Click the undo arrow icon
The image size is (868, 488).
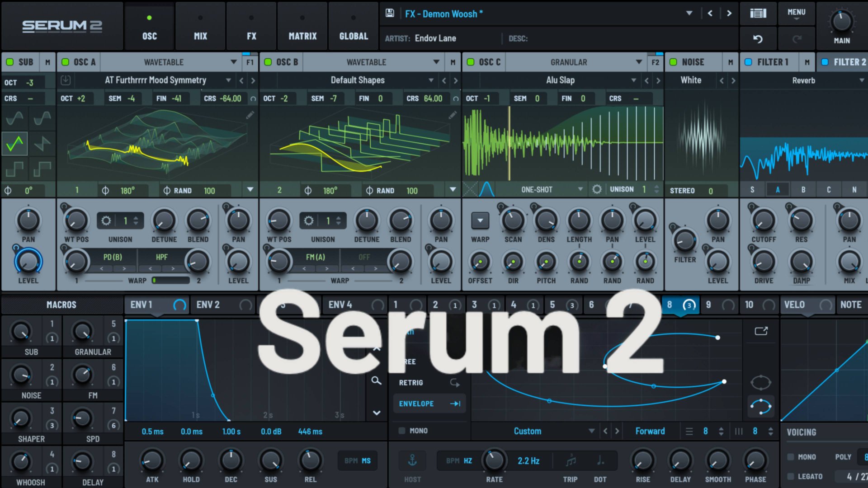758,38
